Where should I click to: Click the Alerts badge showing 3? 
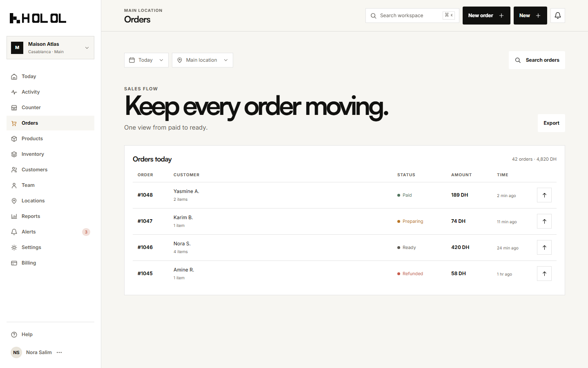(86, 232)
